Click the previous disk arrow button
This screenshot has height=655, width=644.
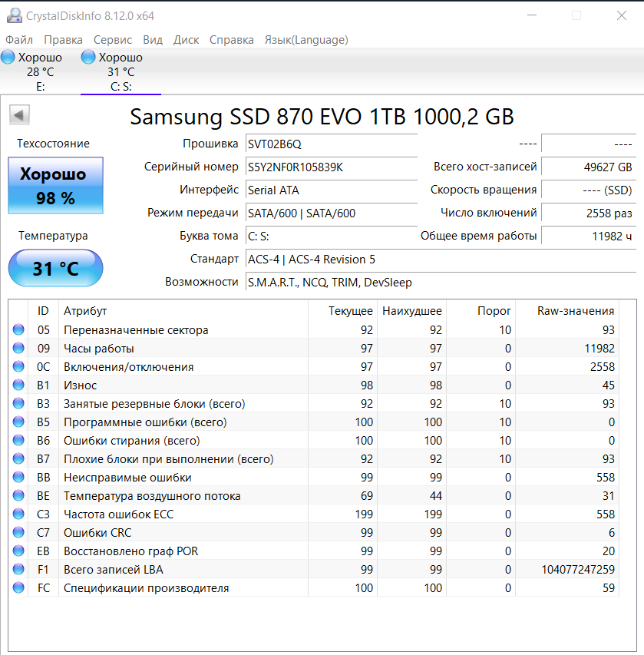click(20, 115)
